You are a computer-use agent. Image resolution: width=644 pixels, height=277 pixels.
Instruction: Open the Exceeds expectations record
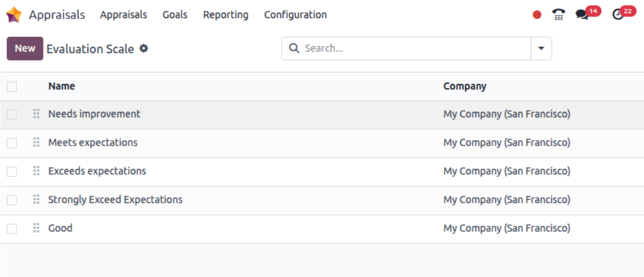coord(97,171)
